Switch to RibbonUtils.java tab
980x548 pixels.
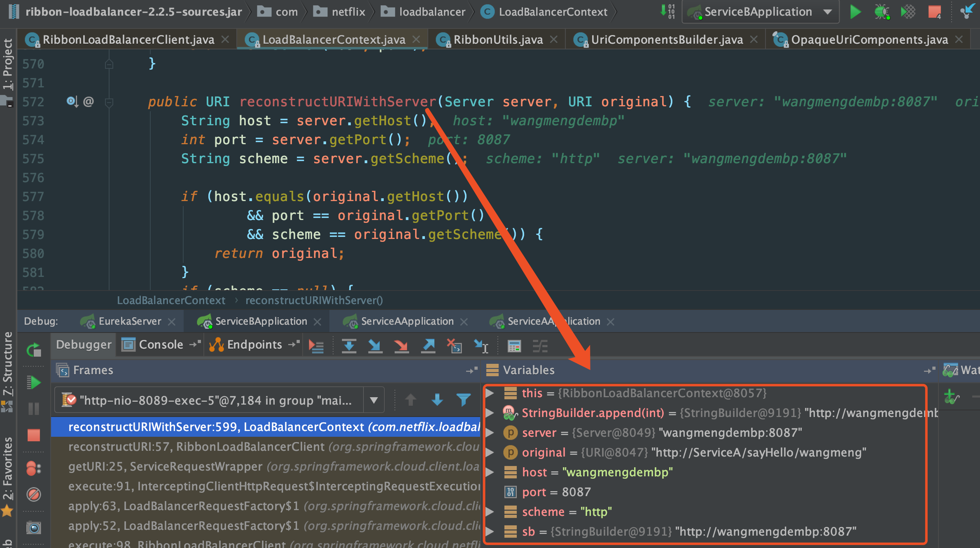[497, 40]
